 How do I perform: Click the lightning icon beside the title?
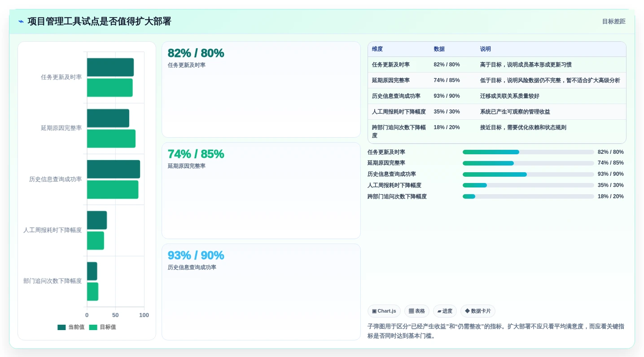tap(21, 22)
